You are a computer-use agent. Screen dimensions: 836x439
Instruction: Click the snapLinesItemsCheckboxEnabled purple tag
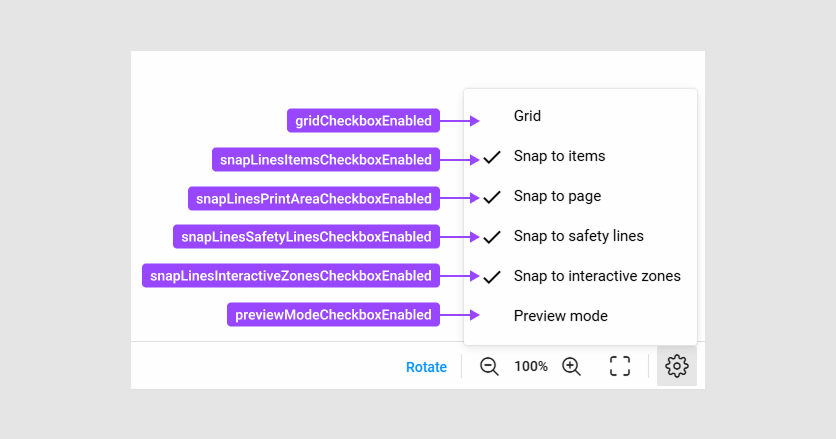(326, 159)
